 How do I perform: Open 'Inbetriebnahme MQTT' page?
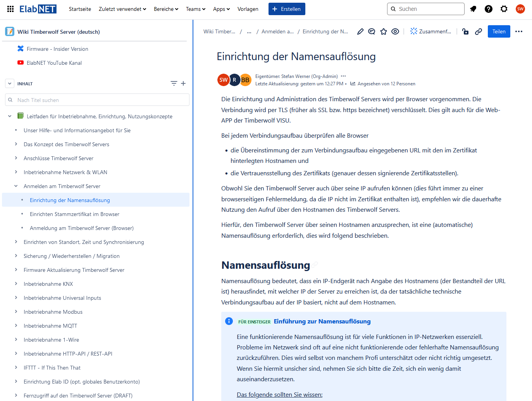point(50,326)
